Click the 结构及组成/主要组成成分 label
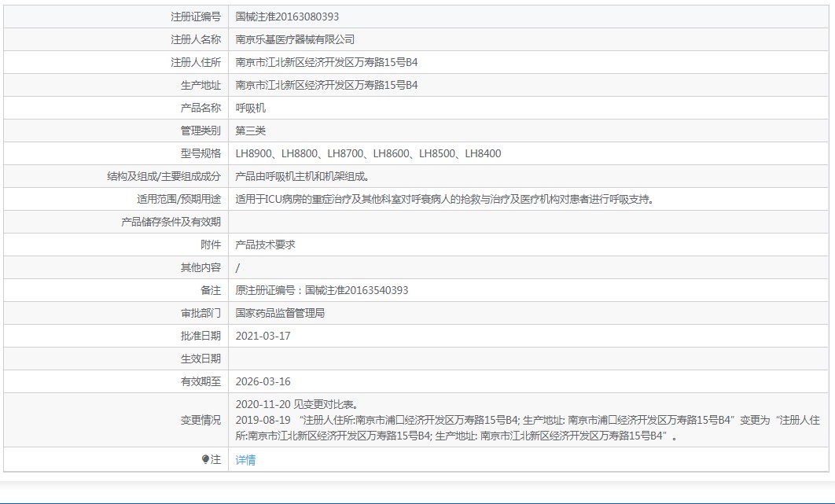Screen dimensions: 835x504 click(x=164, y=176)
